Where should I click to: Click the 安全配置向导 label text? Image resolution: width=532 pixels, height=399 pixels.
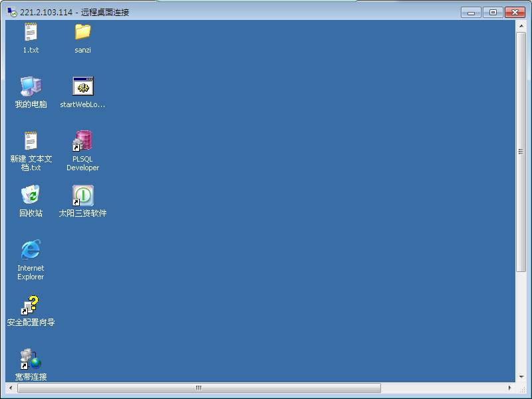(x=31, y=322)
